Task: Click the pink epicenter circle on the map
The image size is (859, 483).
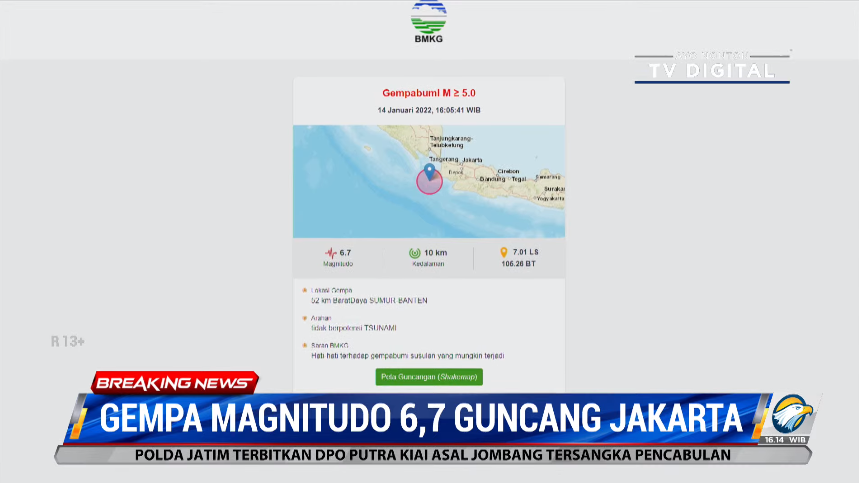Action: pyautogui.click(x=430, y=182)
